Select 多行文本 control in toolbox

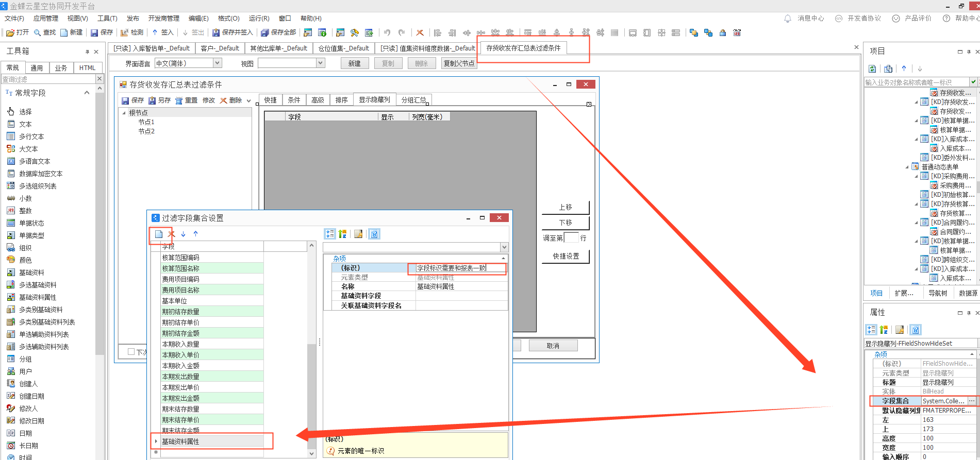pos(31,137)
